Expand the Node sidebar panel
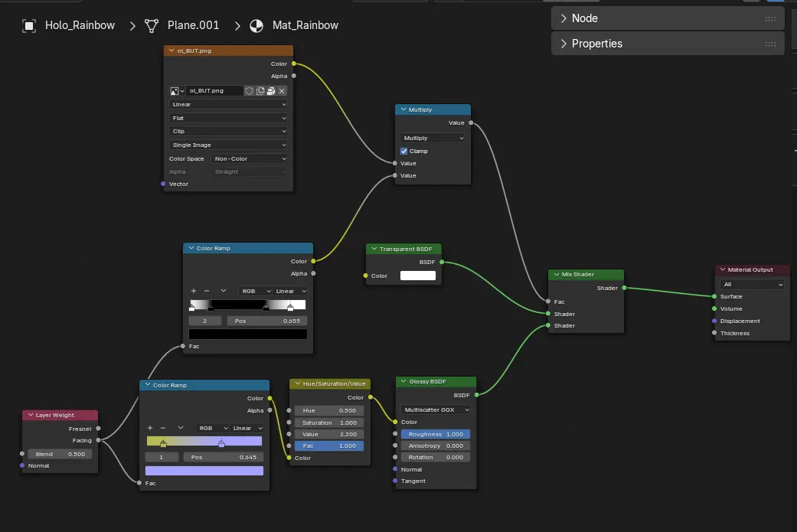Viewport: 797px width, 532px height. point(668,18)
